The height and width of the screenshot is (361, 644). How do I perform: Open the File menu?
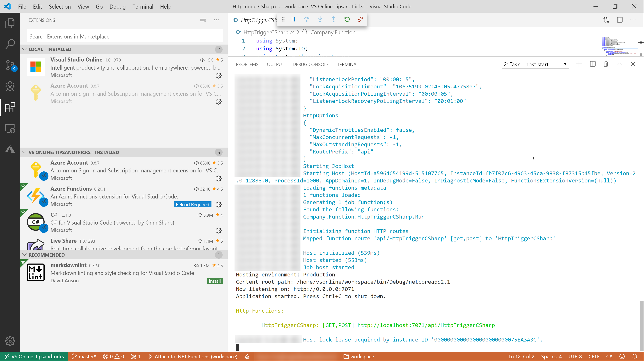coord(22,7)
